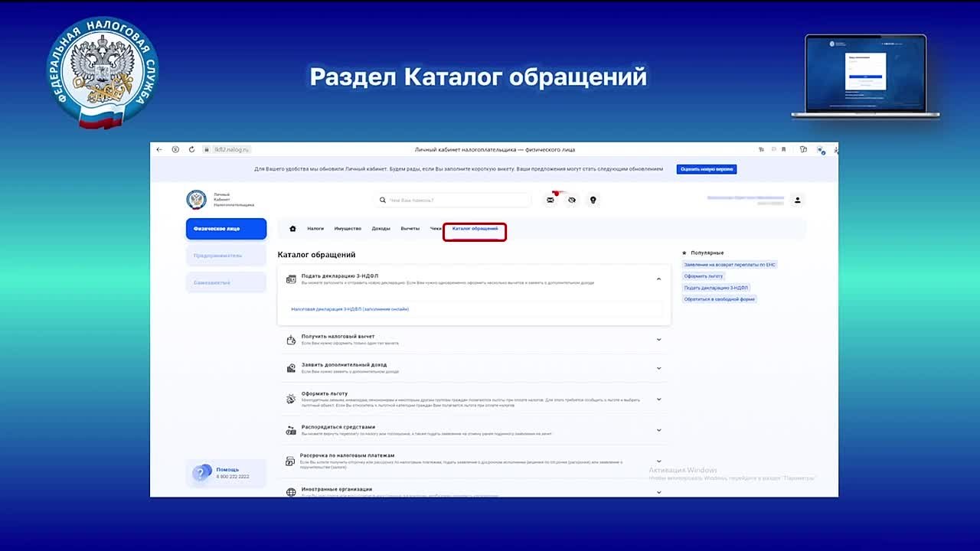The width and height of the screenshot is (980, 551).
Task: Open the user profile icon
Action: pos(797,200)
